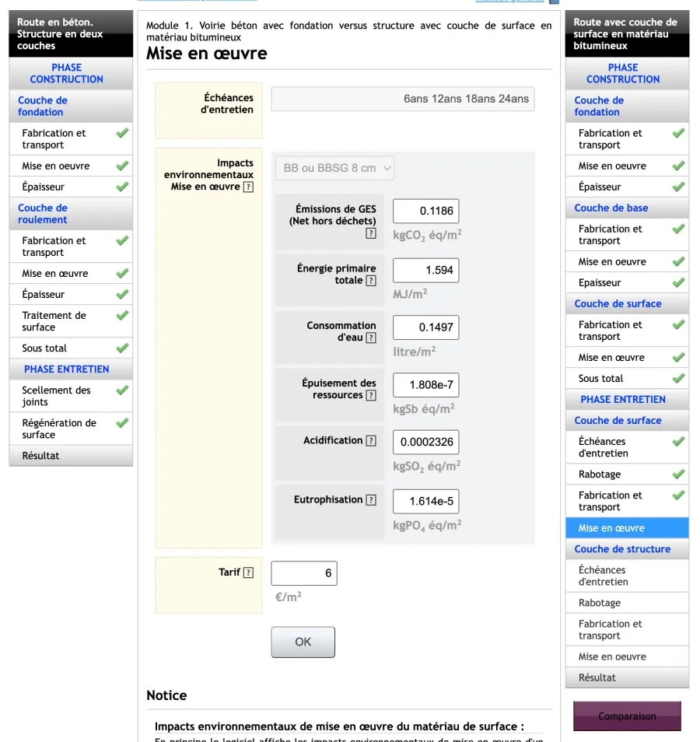Image resolution: width=700 pixels, height=742 pixels.
Task: Click the OK button
Action: pyautogui.click(x=303, y=642)
